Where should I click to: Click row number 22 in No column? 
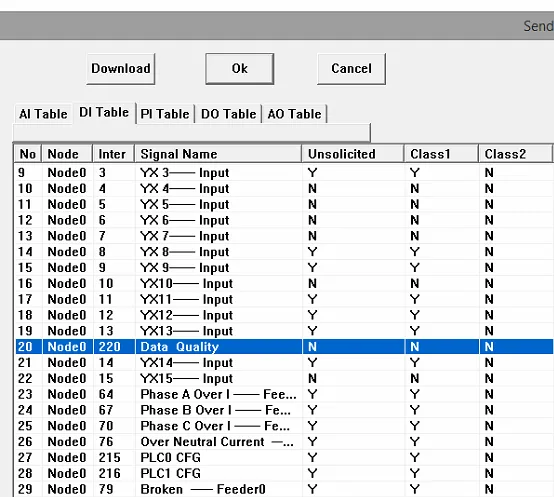[25, 379]
